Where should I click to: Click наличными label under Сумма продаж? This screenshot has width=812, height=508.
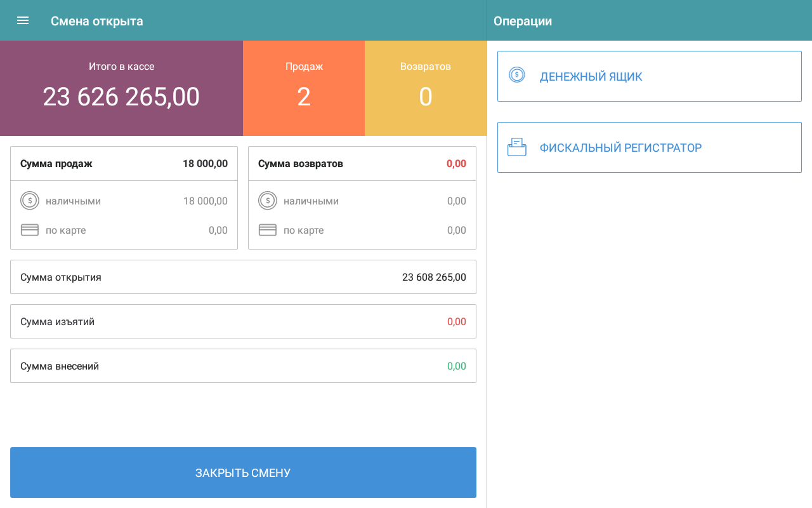click(73, 201)
